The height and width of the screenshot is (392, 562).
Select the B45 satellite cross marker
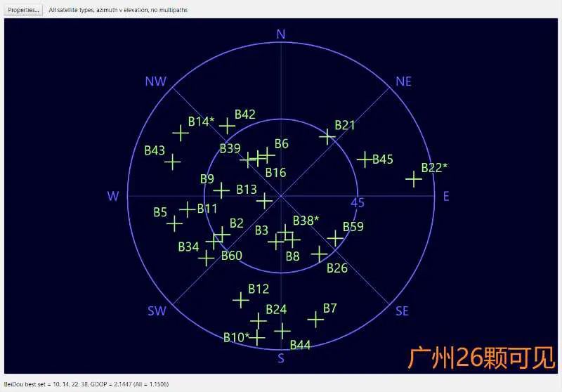tap(364, 159)
